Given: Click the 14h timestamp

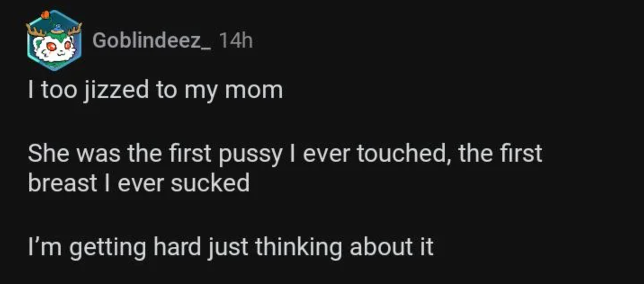Looking at the screenshot, I should pos(234,40).
